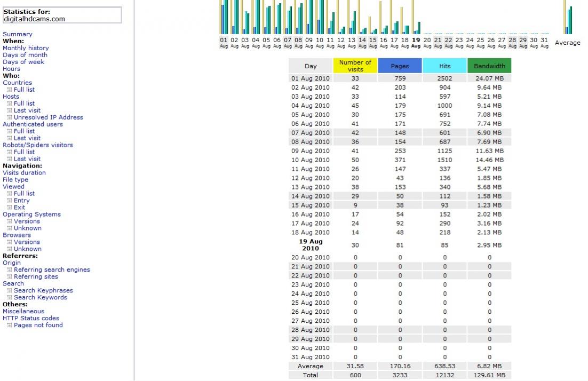Open the Countries link
Screen dimensions: 588x381
(17, 83)
